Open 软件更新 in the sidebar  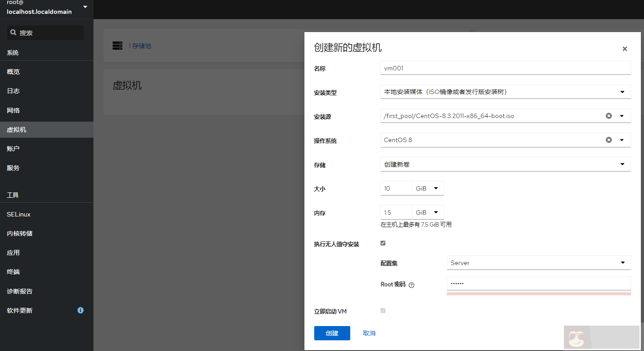tap(47, 310)
